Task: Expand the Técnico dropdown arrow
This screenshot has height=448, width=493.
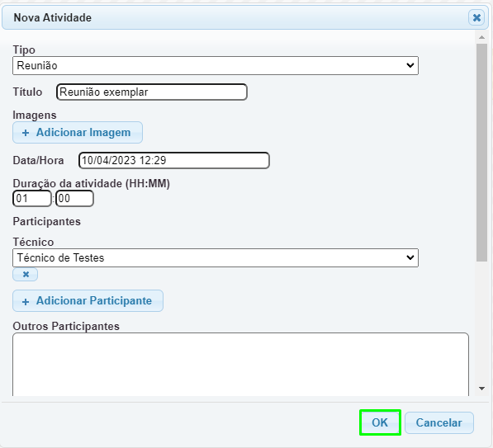Action: click(410, 258)
